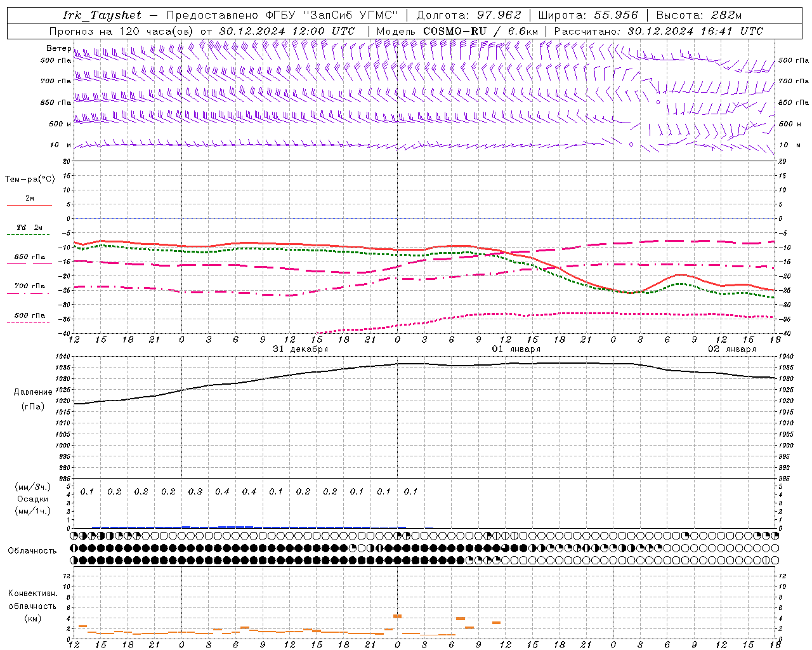Click the Конвективн. convective cloud label
Screen dimensions: 812x650
(33, 594)
